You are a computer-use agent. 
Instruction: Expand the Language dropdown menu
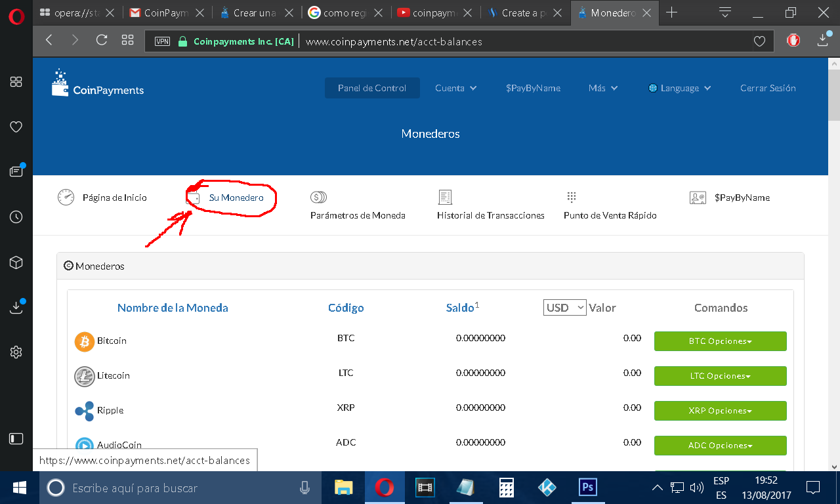[x=680, y=88]
